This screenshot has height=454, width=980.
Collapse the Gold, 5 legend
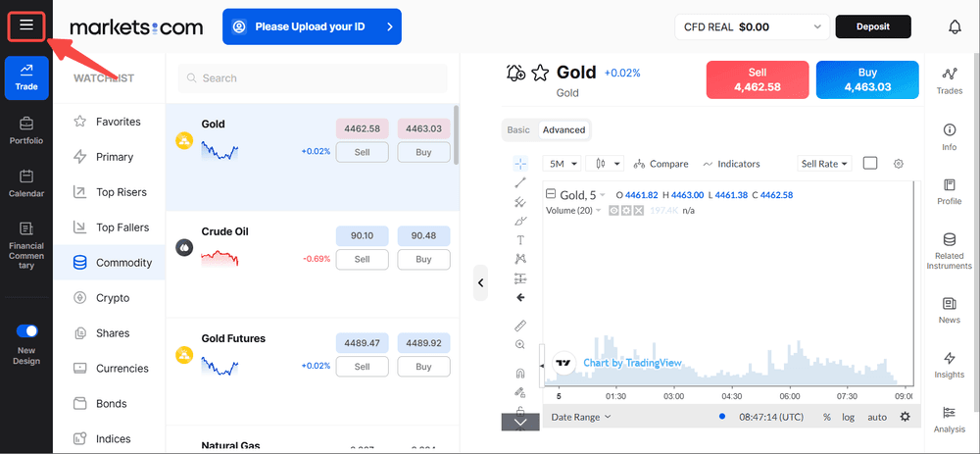(551, 194)
